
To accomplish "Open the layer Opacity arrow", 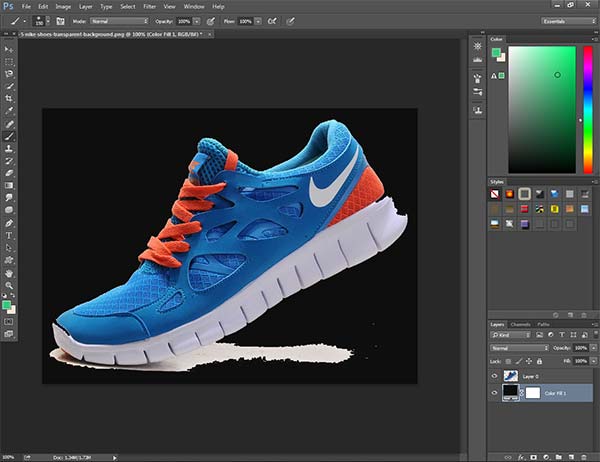I will 593,348.
